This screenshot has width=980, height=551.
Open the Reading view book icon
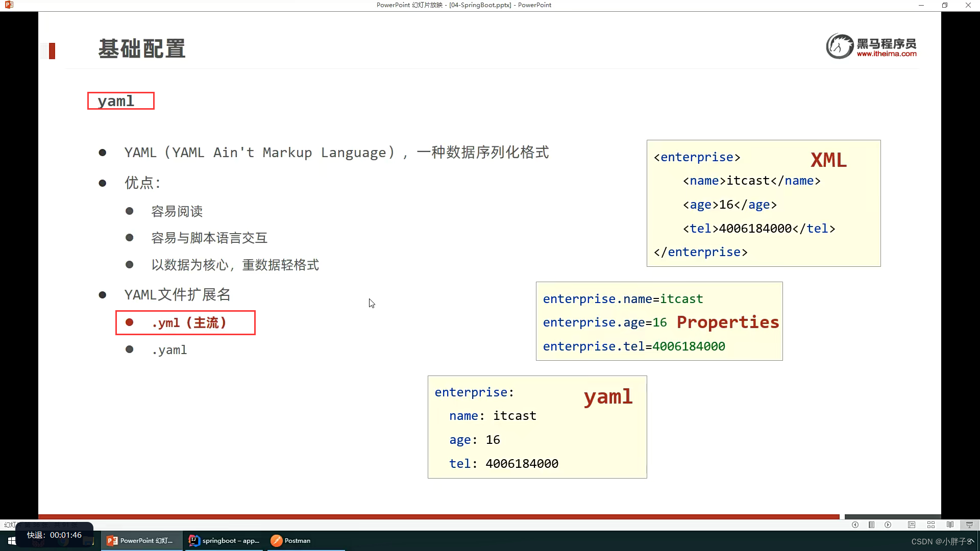pos(950,524)
